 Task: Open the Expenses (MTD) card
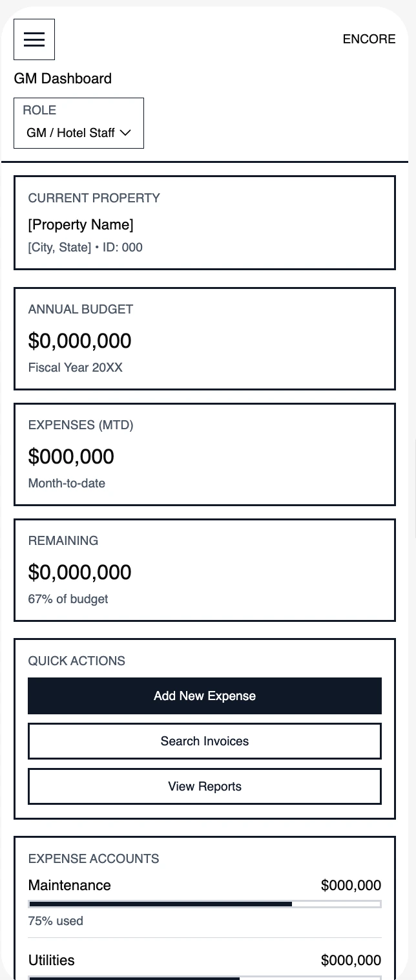204,454
